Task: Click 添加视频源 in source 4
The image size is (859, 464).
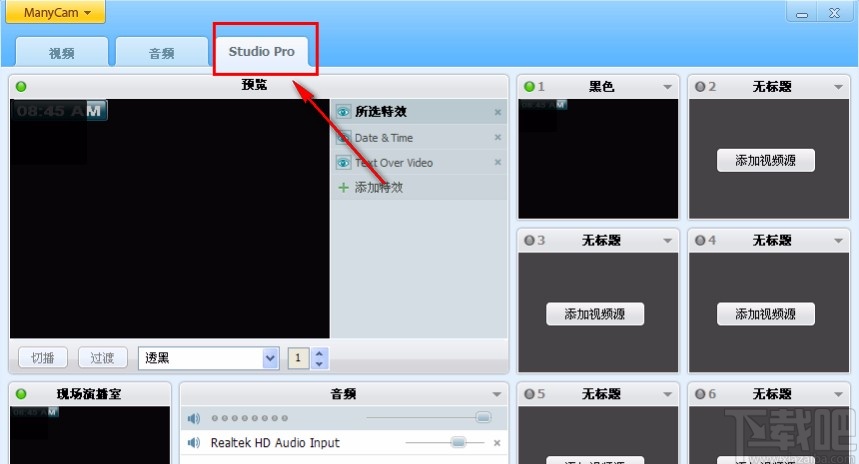Action: coord(765,314)
